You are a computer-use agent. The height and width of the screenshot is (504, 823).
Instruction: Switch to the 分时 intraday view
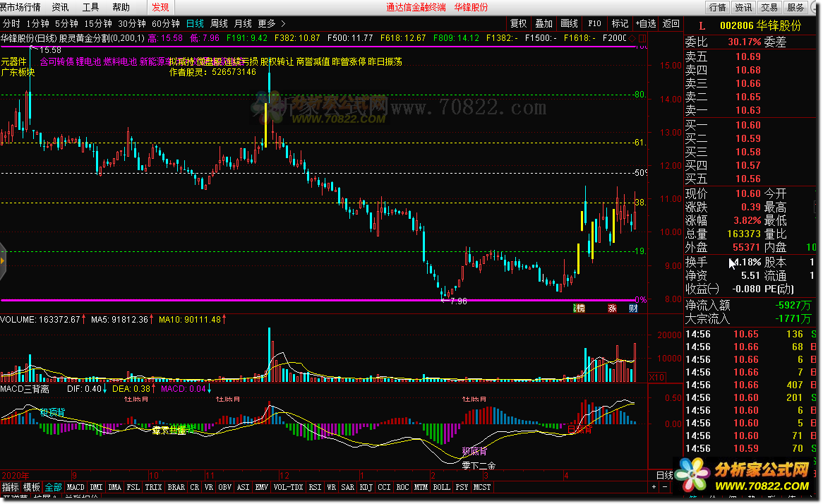click(x=11, y=23)
